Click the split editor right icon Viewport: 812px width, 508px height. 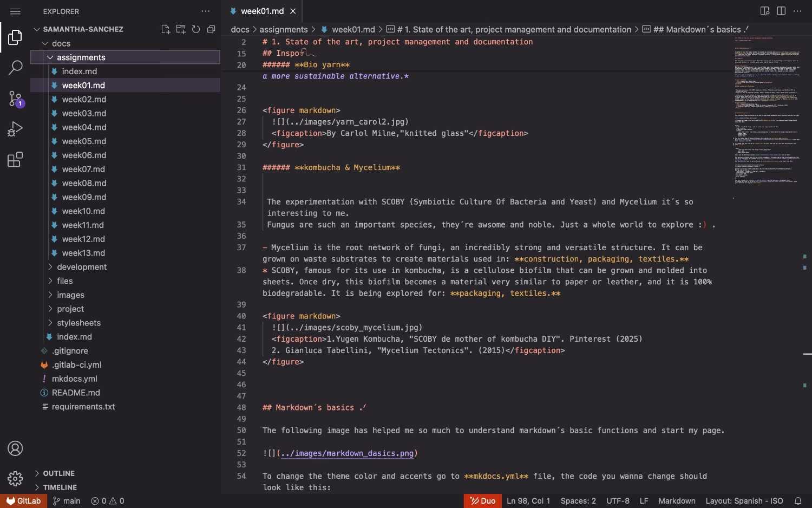click(x=781, y=11)
